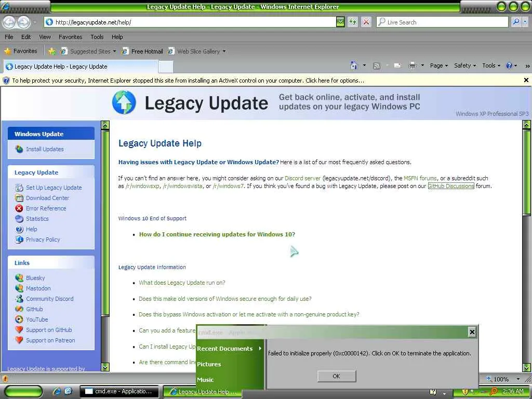
Task: Expand the Print options dropdown arrow
Action: 422,65
